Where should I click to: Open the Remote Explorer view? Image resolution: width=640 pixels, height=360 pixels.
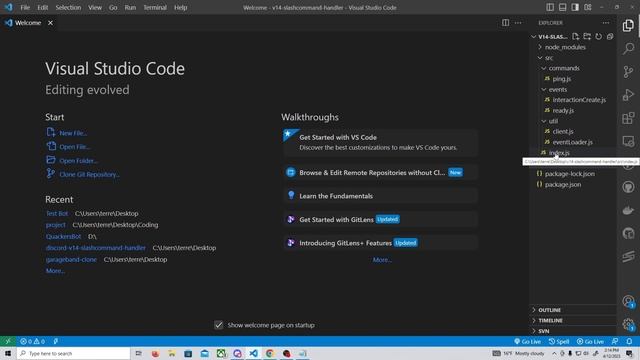[628, 141]
